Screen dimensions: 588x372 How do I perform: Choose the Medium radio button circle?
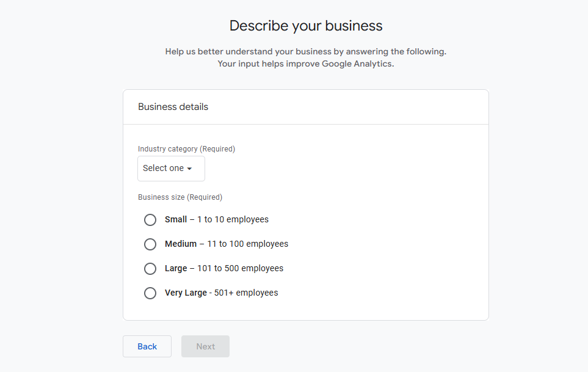coord(150,244)
